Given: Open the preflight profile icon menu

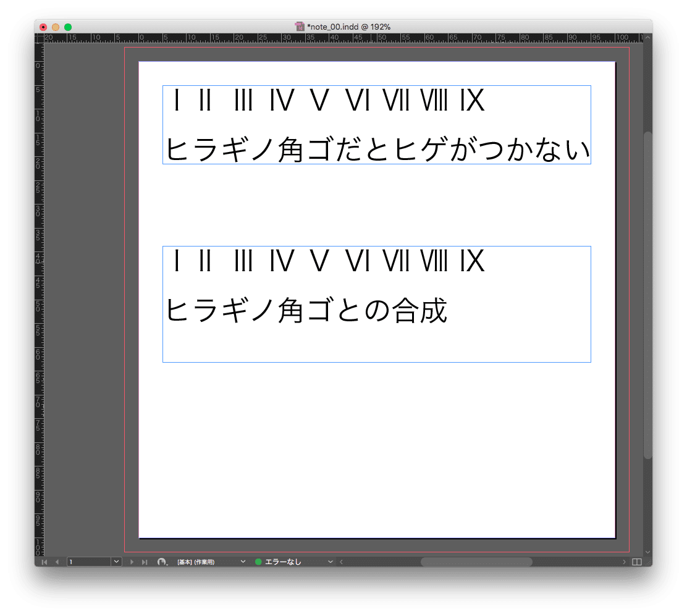Looking at the screenshot, I should click(162, 562).
